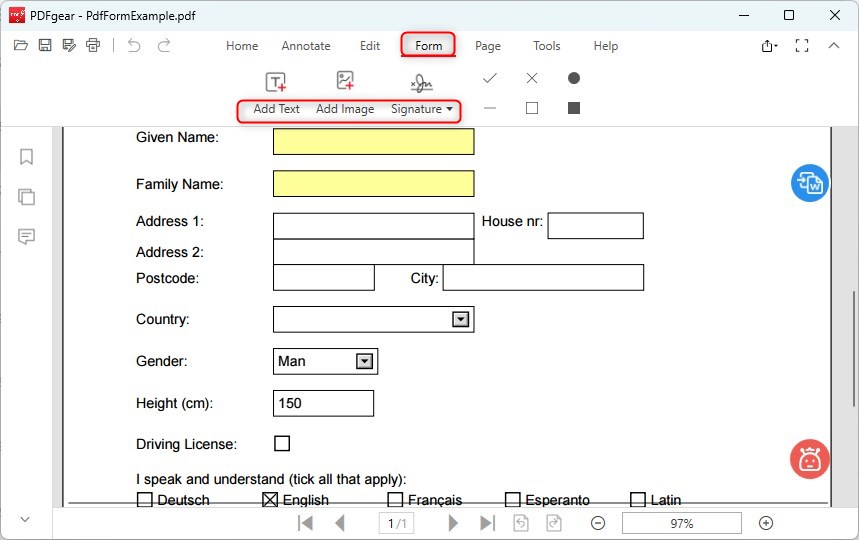This screenshot has height=540, width=859.
Task: Zoom in with plus button
Action: pos(766,523)
